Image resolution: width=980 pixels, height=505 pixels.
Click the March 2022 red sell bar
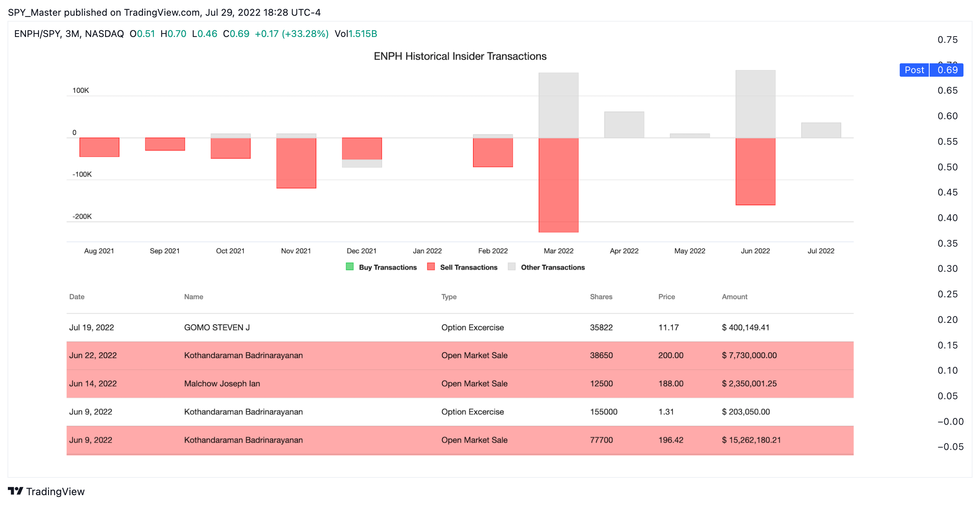point(558,185)
